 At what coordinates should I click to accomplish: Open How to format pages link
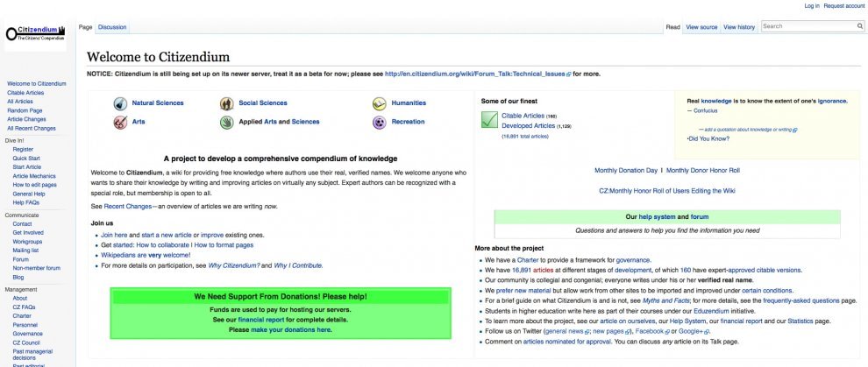224,245
